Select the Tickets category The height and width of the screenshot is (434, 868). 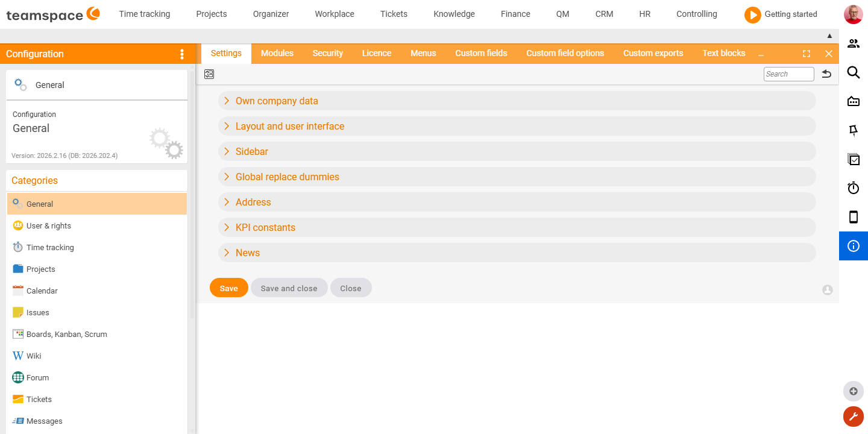[x=97, y=399]
